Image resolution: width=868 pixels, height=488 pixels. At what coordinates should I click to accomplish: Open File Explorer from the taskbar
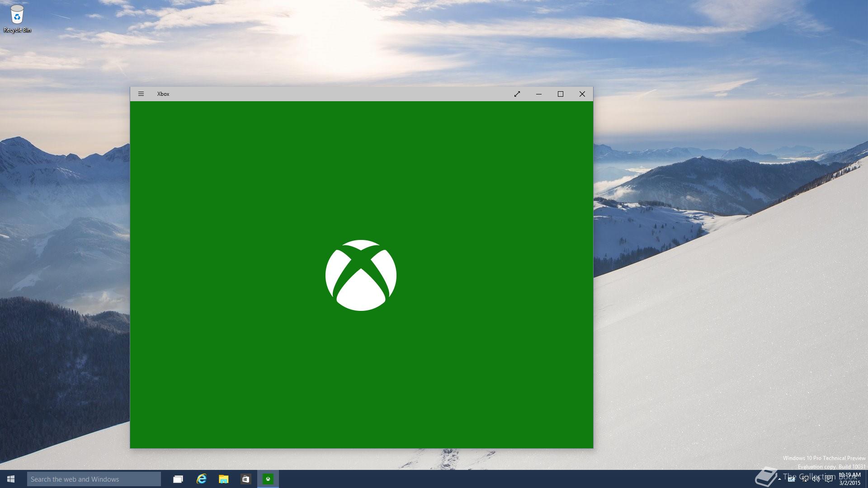[x=224, y=479]
